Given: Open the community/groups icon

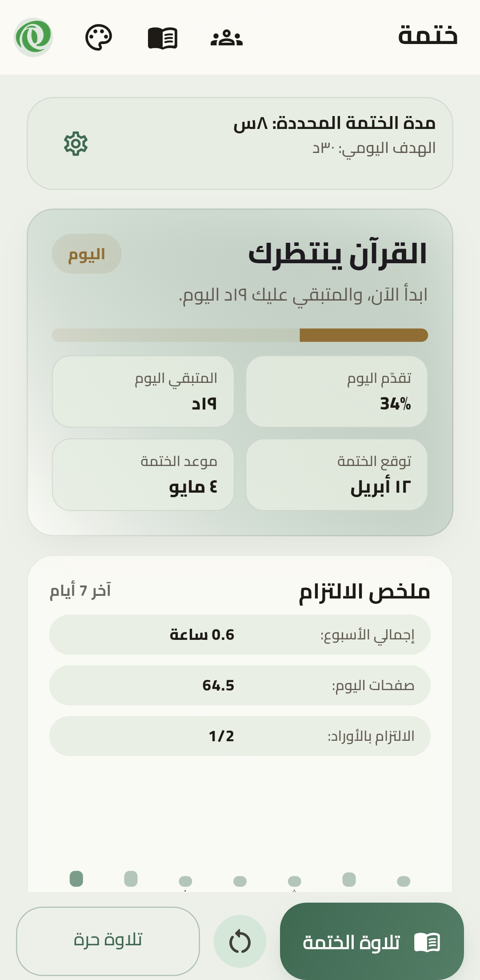Looking at the screenshot, I should coord(227,38).
